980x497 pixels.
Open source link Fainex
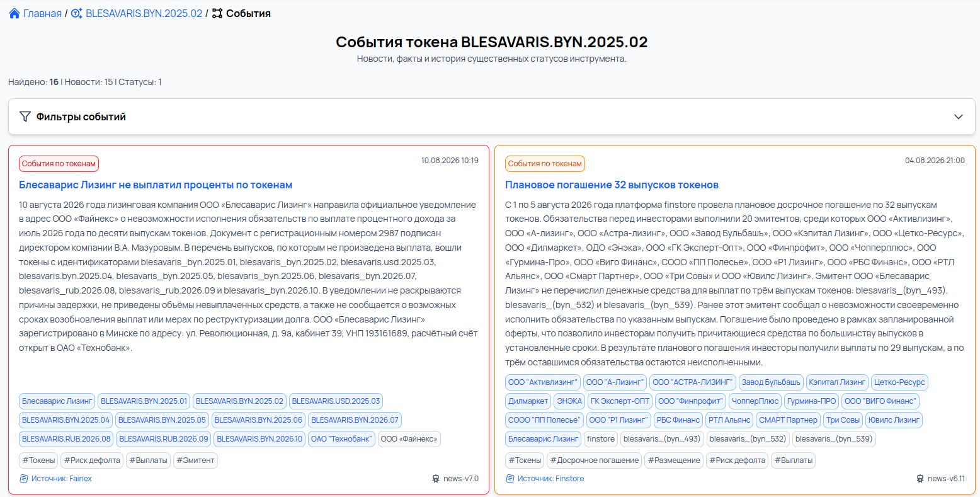[62, 479]
